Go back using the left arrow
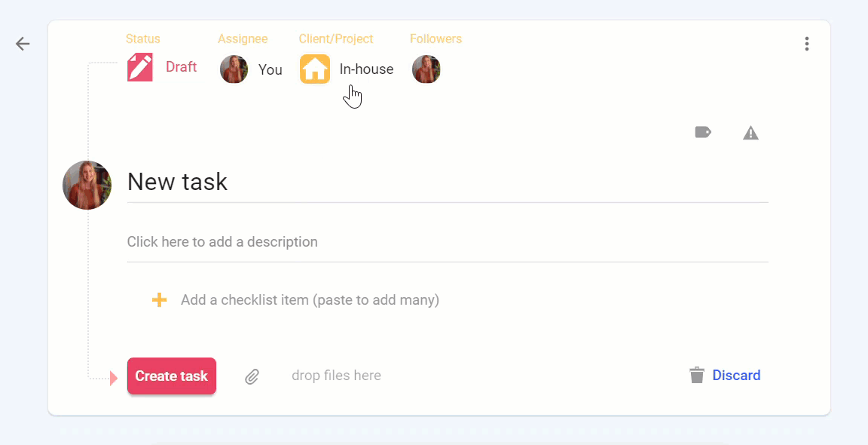This screenshot has height=445, width=868. pos(23,44)
